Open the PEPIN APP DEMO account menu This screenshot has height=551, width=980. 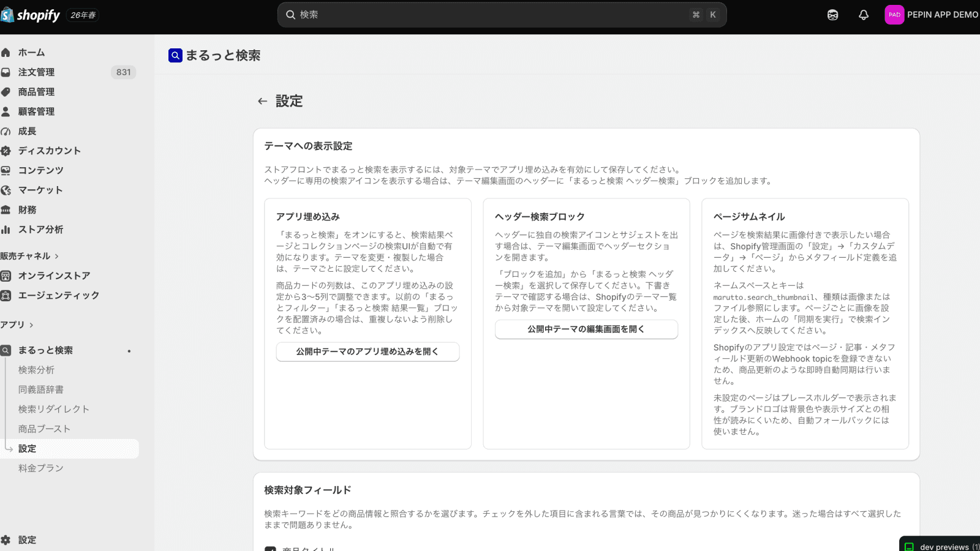click(x=932, y=15)
